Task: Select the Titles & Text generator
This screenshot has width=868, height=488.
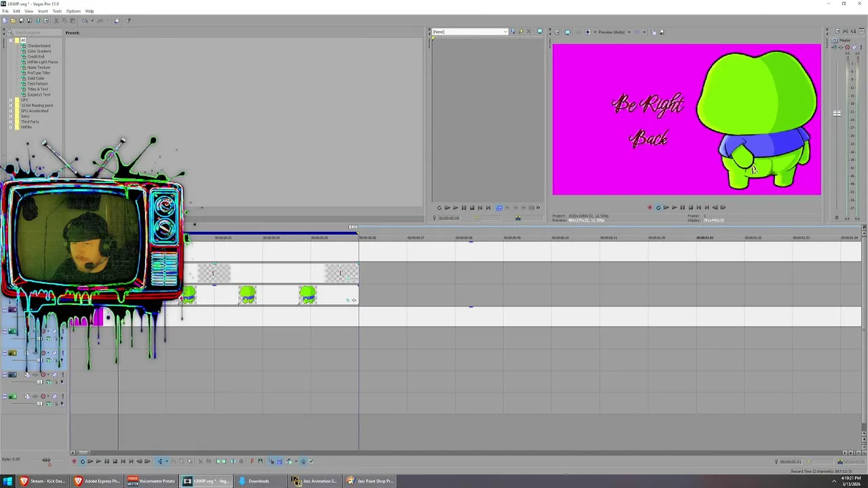Action: point(37,89)
